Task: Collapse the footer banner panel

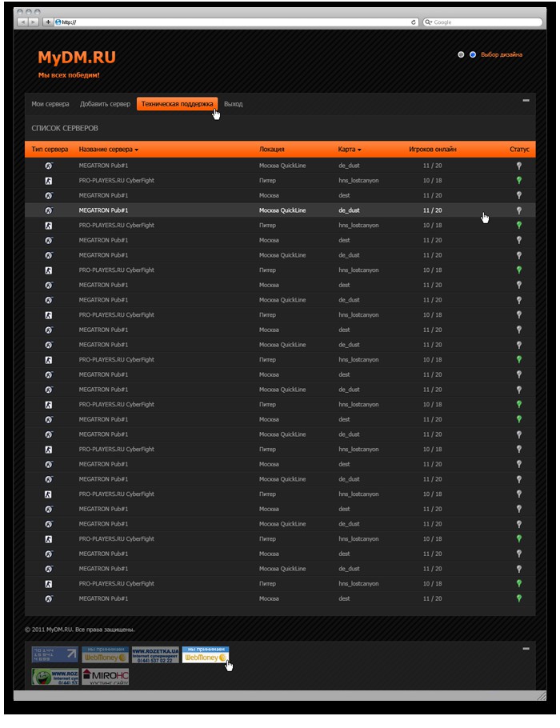Action: coord(526,648)
